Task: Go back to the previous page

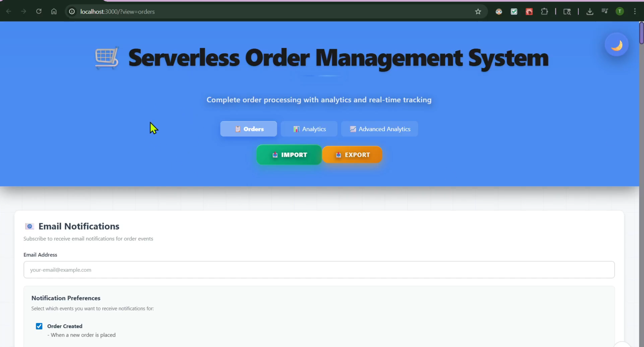Action: (x=9, y=11)
